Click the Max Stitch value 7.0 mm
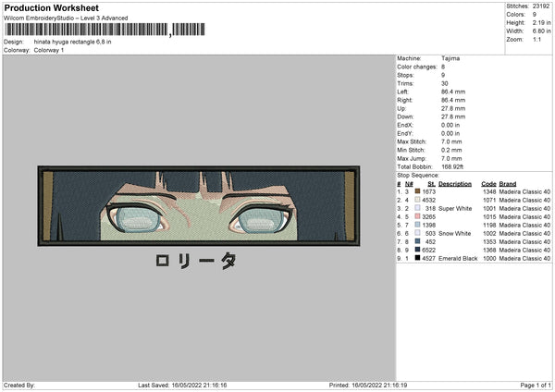The height and width of the screenshot is (392, 555). (451, 141)
